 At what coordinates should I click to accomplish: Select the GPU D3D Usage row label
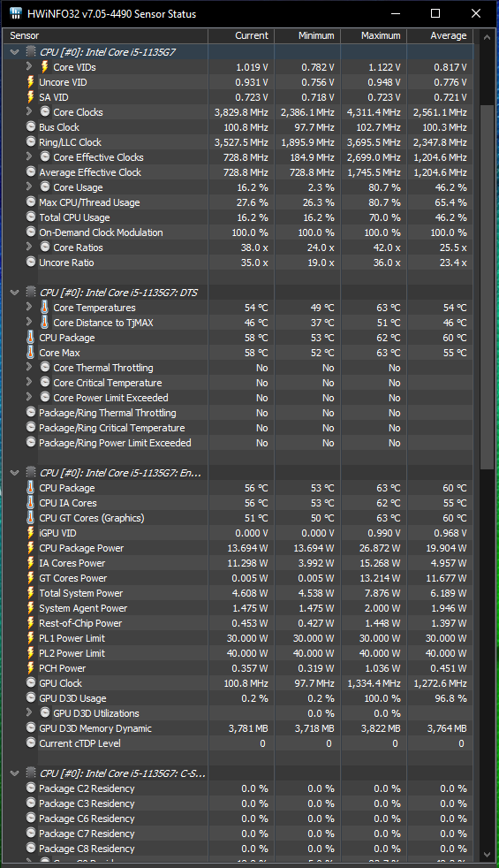coord(72,698)
